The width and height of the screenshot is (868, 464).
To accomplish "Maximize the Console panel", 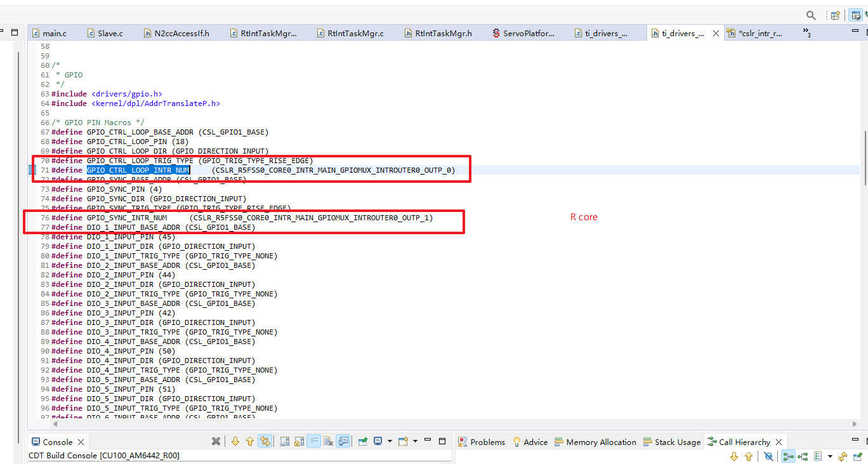I will (x=444, y=441).
